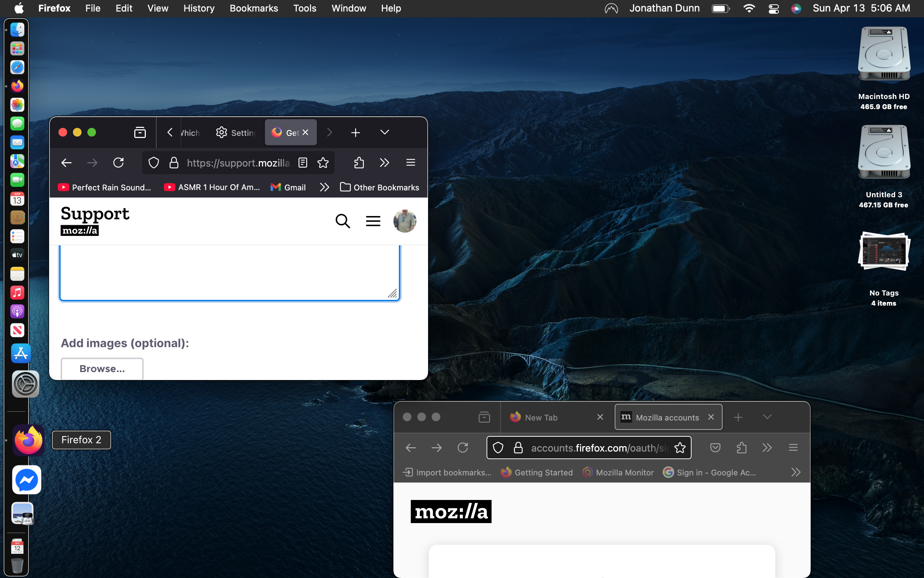
Task: Click the lock icon beside support.mozilla URL
Action: (174, 163)
